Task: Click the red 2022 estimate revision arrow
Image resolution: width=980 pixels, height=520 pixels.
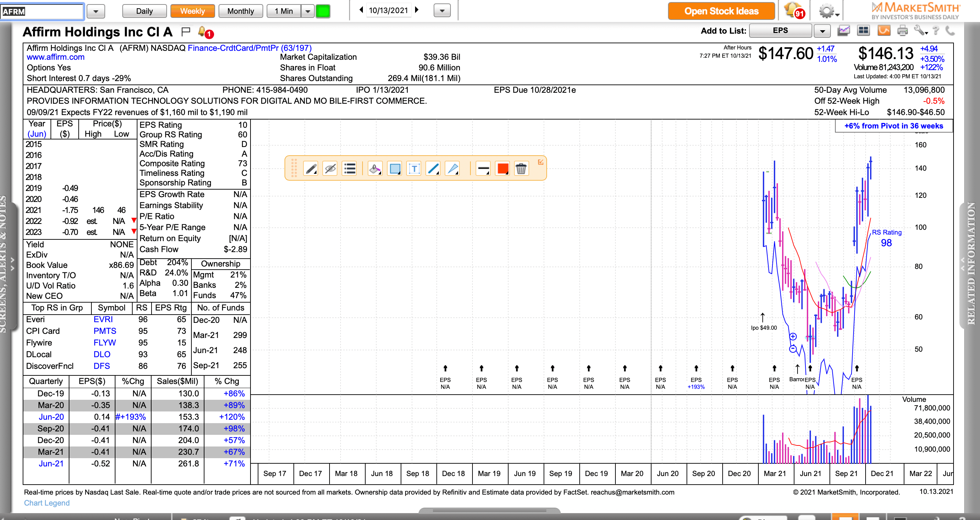Action: pyautogui.click(x=134, y=220)
